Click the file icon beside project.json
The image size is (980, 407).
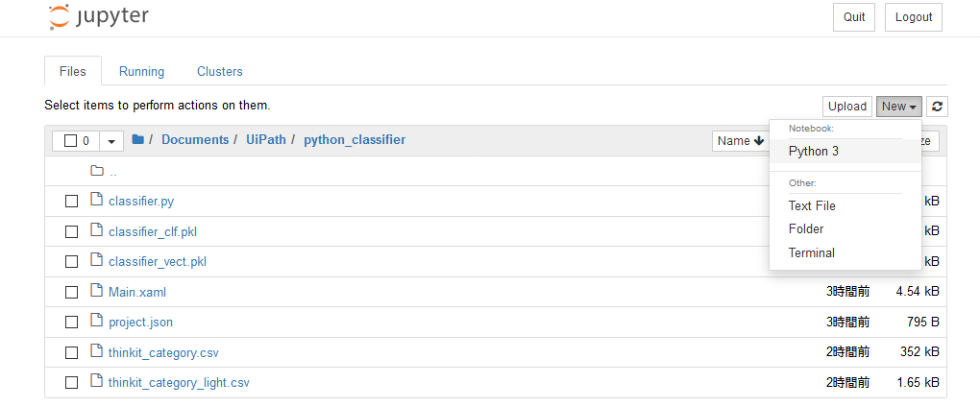click(96, 321)
